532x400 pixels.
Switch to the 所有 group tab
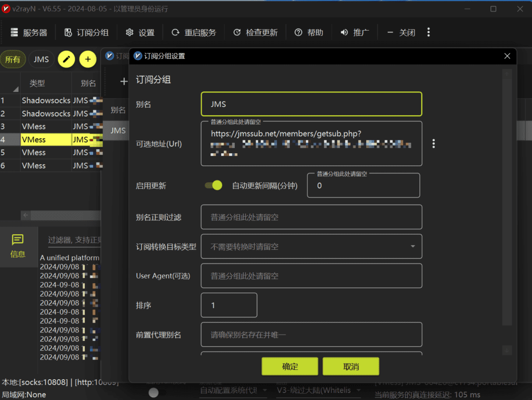point(13,59)
